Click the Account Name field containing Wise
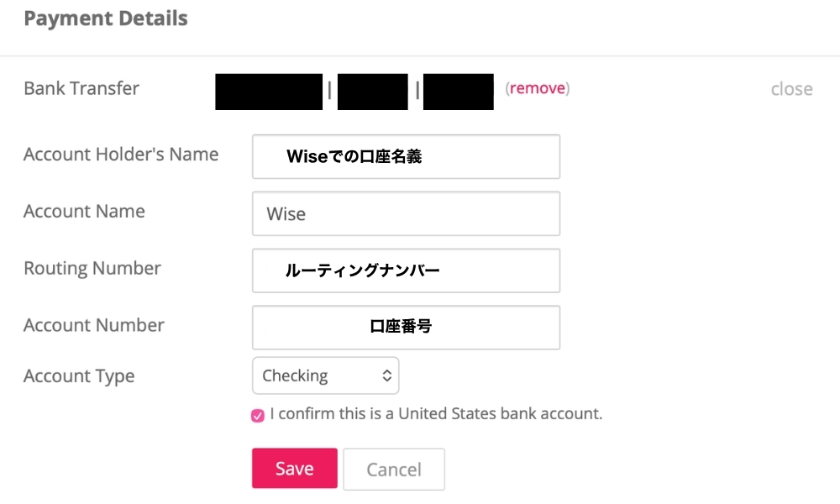 [406, 213]
